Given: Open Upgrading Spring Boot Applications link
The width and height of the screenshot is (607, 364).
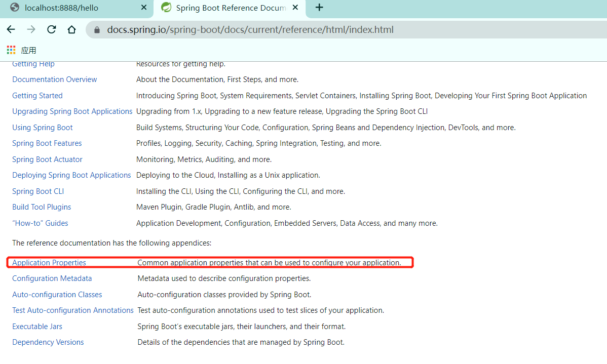Looking at the screenshot, I should point(72,111).
